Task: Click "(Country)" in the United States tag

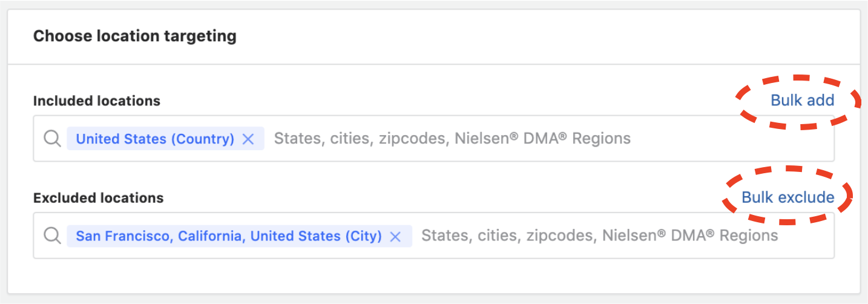Action: 202,139
